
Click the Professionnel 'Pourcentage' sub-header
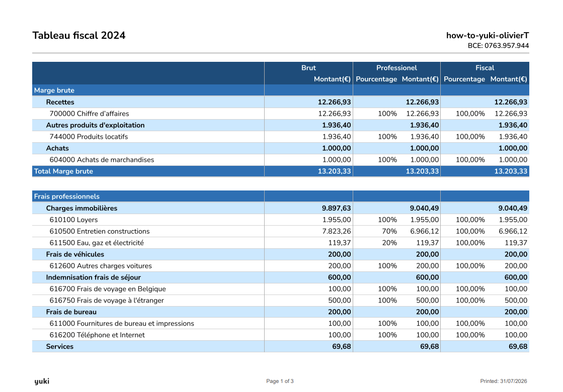376,79
